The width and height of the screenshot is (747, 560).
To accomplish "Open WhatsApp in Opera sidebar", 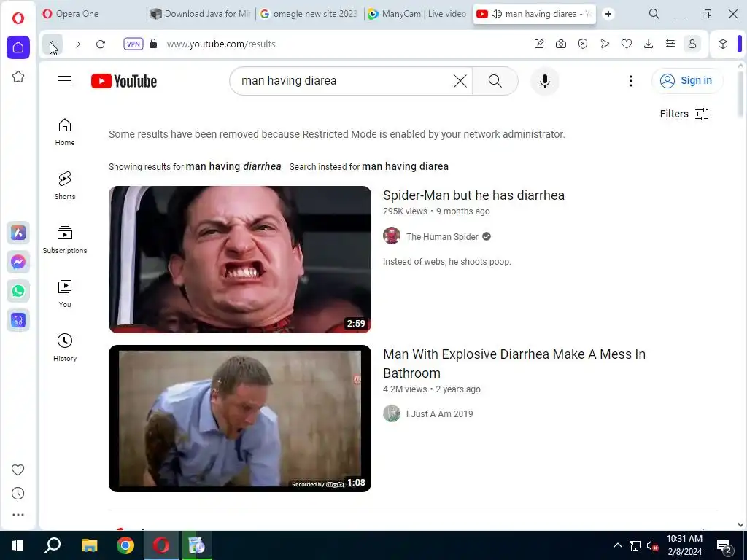I will click(18, 291).
